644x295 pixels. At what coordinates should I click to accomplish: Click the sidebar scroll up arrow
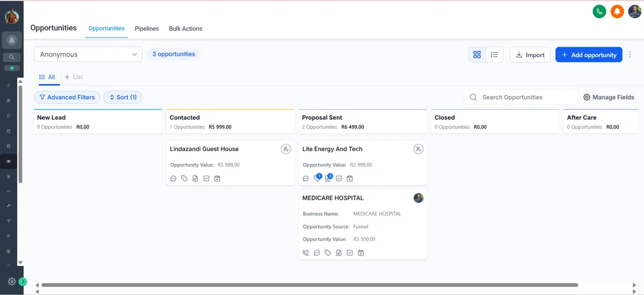point(20,81)
